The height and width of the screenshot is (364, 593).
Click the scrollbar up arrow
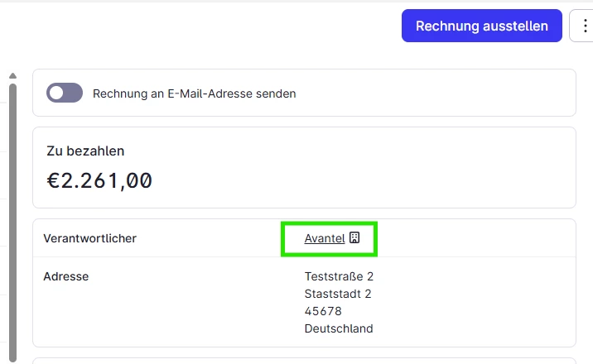pyautogui.click(x=13, y=76)
